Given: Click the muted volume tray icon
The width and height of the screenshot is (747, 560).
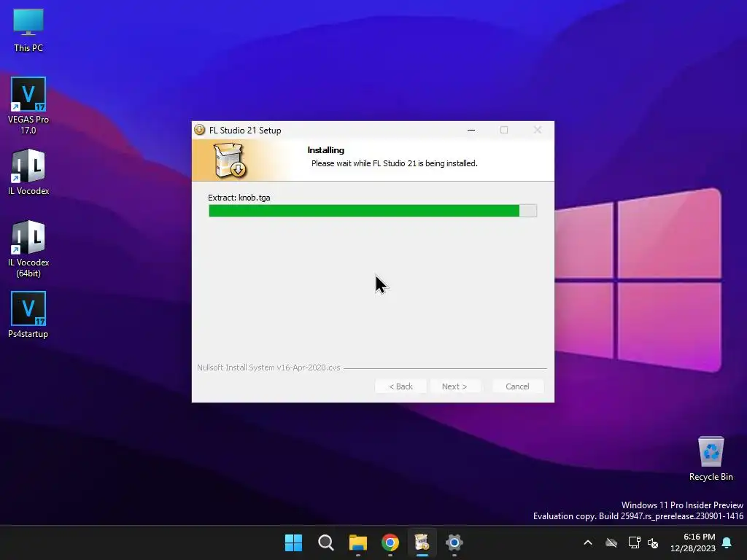Looking at the screenshot, I should click(x=653, y=542).
